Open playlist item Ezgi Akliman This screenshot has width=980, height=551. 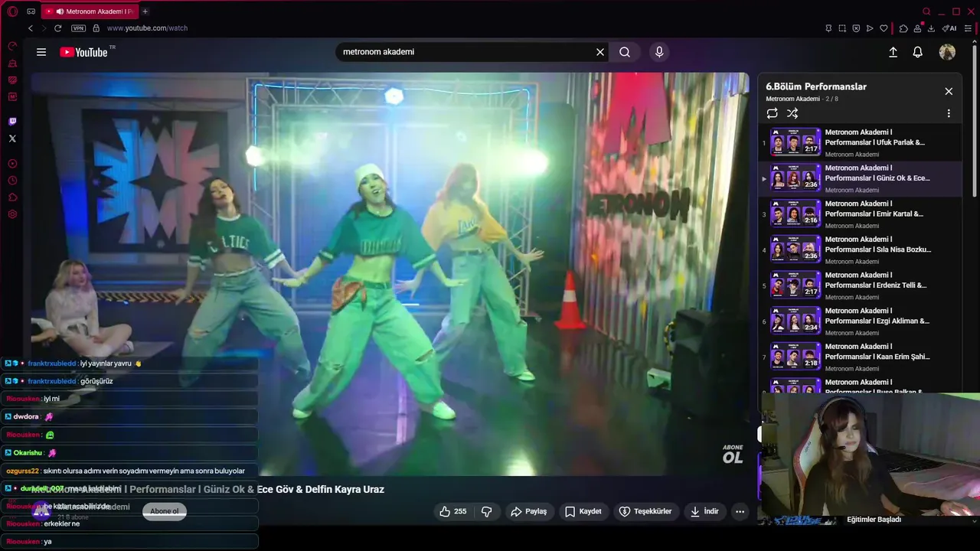pos(860,321)
